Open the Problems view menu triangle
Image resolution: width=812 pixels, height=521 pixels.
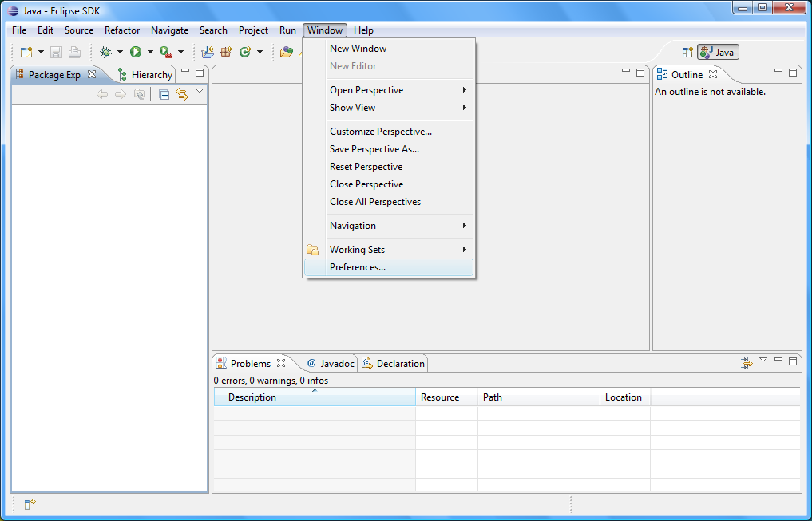[762, 360]
